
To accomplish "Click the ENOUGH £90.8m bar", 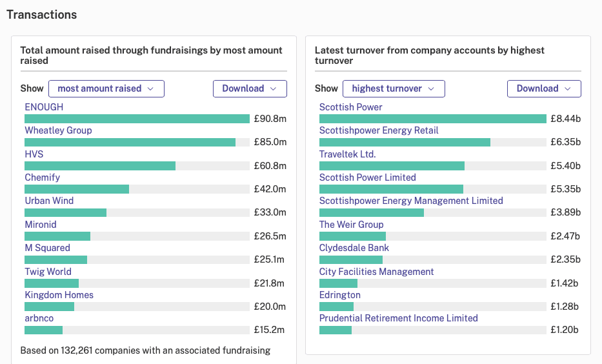I will coord(137,119).
